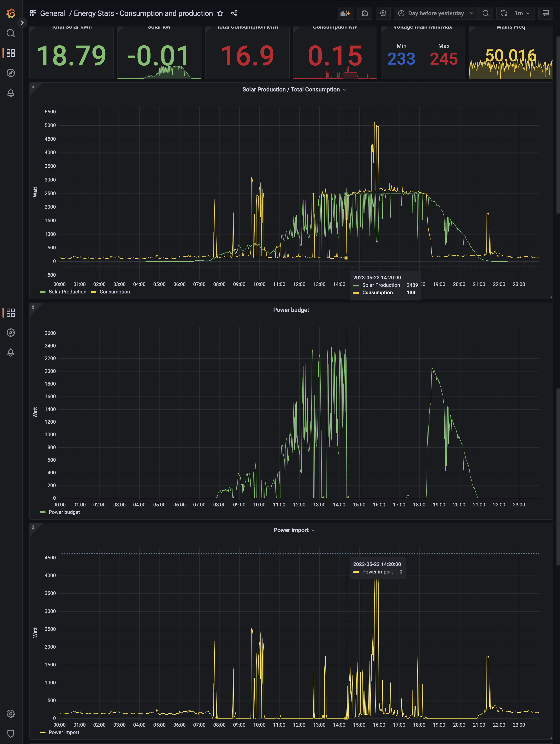Screen dimensions: 560x744
Task: Open Dashboards icon just below the Search icon
Action: tap(11, 53)
